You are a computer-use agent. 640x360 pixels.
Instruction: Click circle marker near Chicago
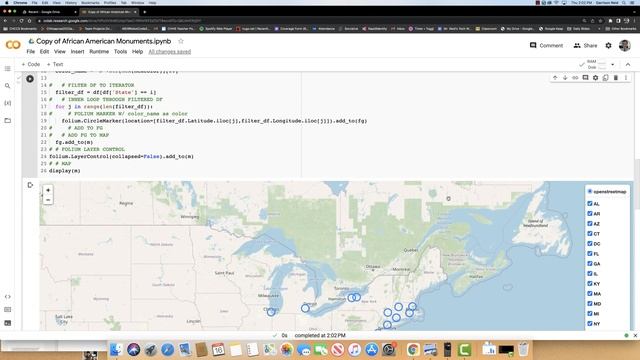point(271,312)
